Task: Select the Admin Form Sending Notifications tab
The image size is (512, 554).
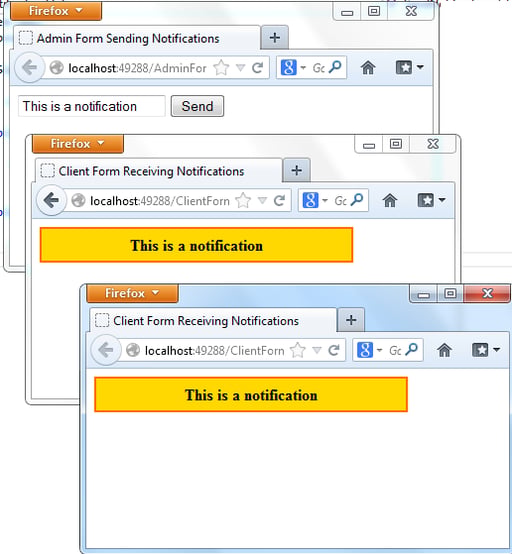Action: click(x=137, y=38)
